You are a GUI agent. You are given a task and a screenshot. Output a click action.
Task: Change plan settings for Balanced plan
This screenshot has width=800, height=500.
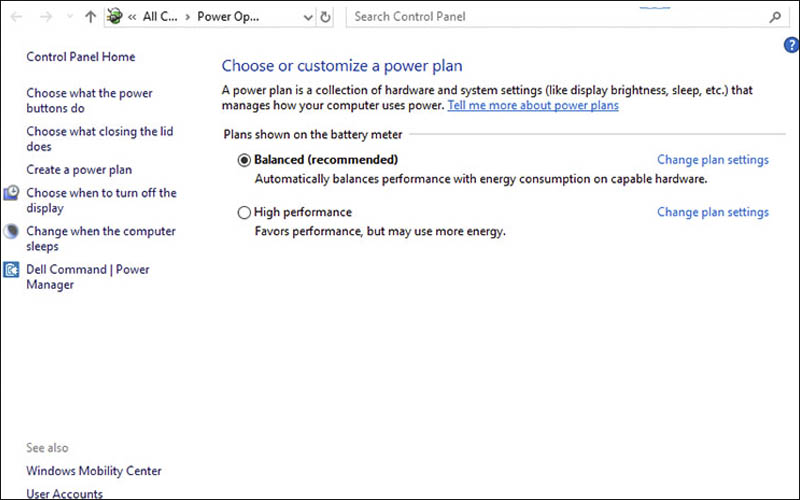pyautogui.click(x=712, y=160)
